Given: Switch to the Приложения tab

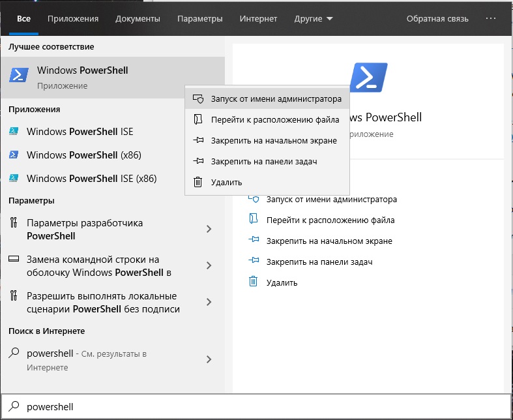Looking at the screenshot, I should coord(73,19).
